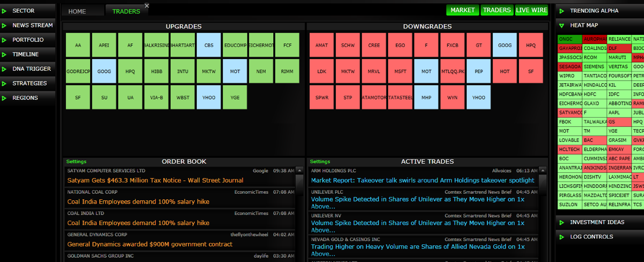This screenshot has width=644, height=262.
Task: Open the LIVE WIRE view
Action: coord(531,10)
